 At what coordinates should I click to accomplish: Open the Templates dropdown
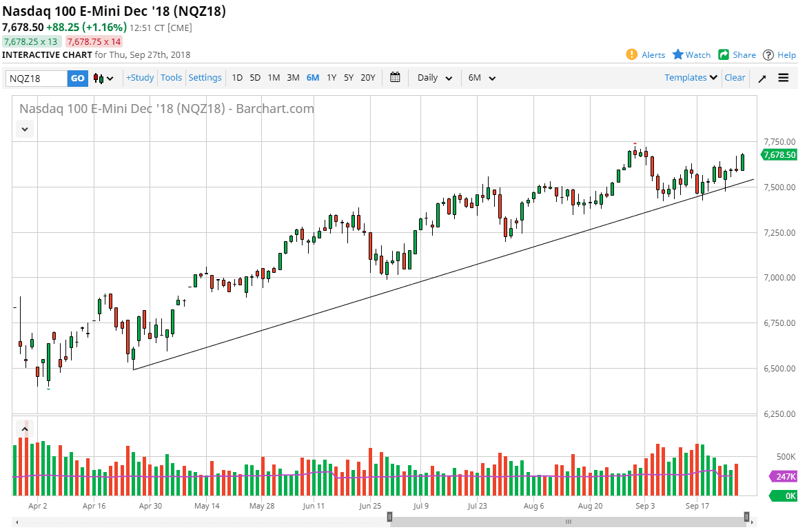point(690,78)
